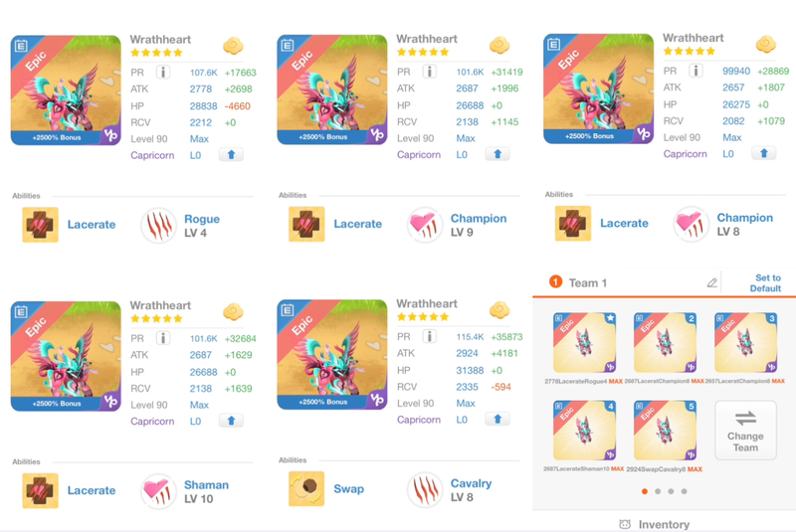Viewport: 796px width, 532px height.
Task: Tap the gold cloud icon on the 99940 card
Action: pos(765,44)
